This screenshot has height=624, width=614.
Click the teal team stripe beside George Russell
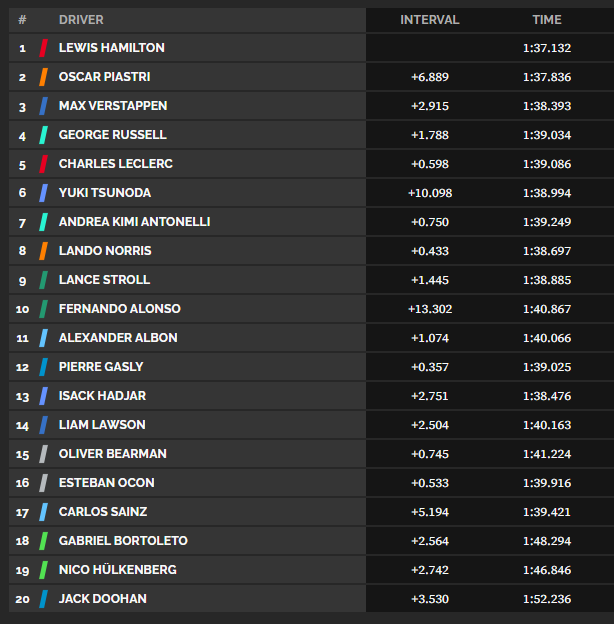click(44, 135)
